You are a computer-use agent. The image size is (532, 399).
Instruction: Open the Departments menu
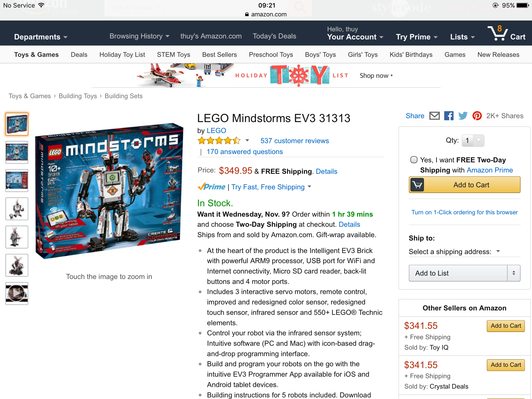click(x=41, y=37)
